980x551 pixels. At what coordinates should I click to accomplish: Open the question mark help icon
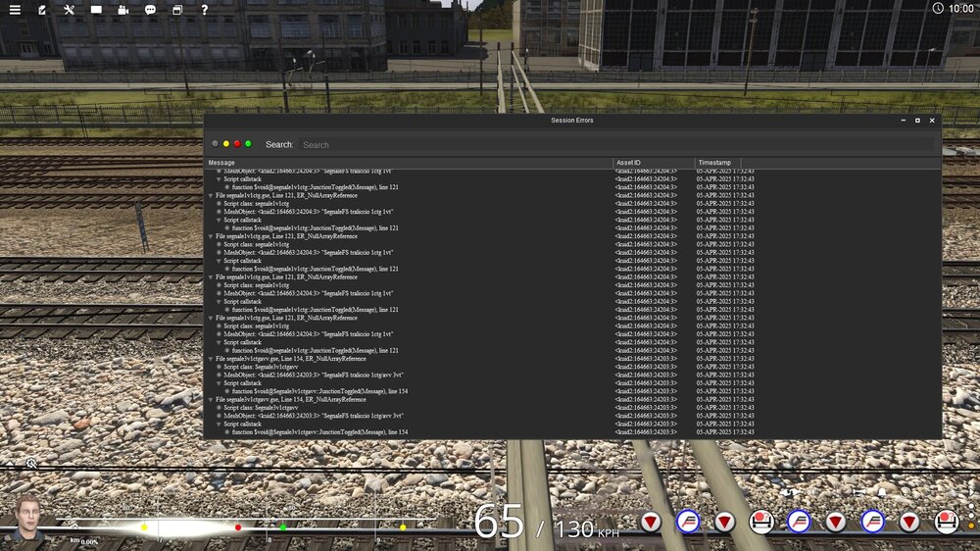coord(205,10)
